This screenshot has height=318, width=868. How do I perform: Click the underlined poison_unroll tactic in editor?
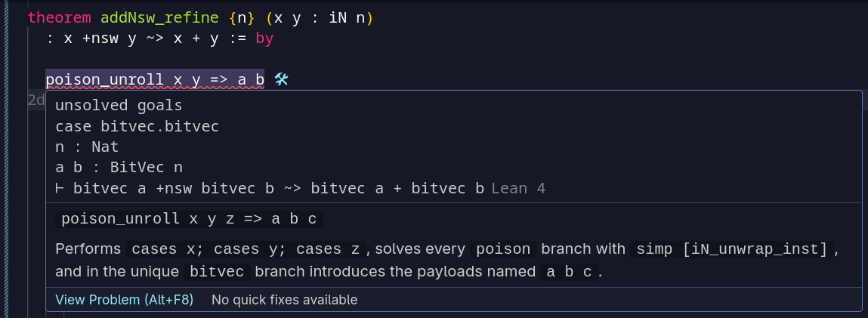click(x=154, y=79)
